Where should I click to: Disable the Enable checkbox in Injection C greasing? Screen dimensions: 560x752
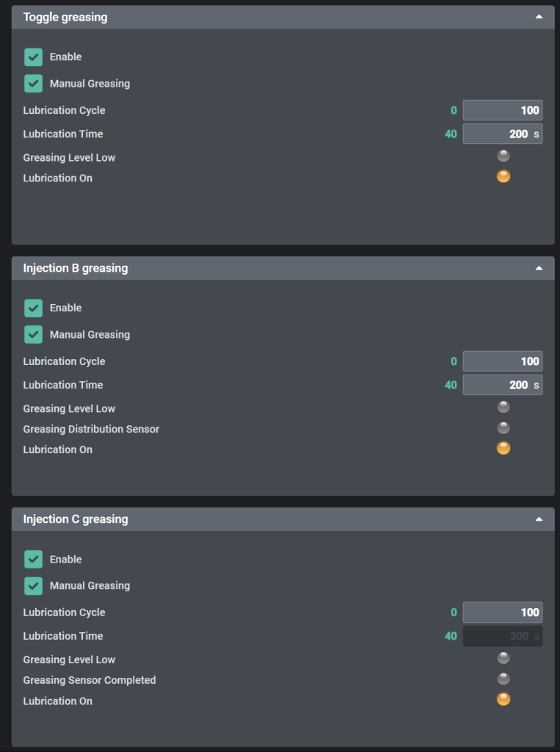(33, 560)
